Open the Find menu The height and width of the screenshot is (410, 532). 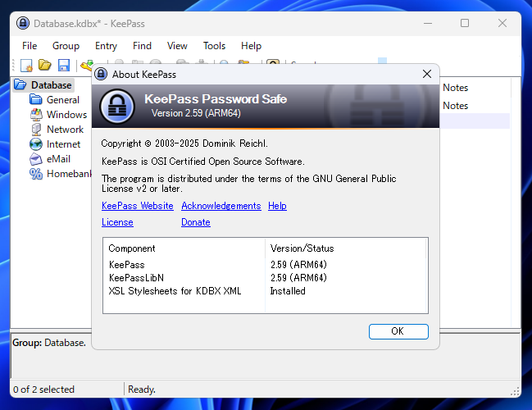pos(142,46)
